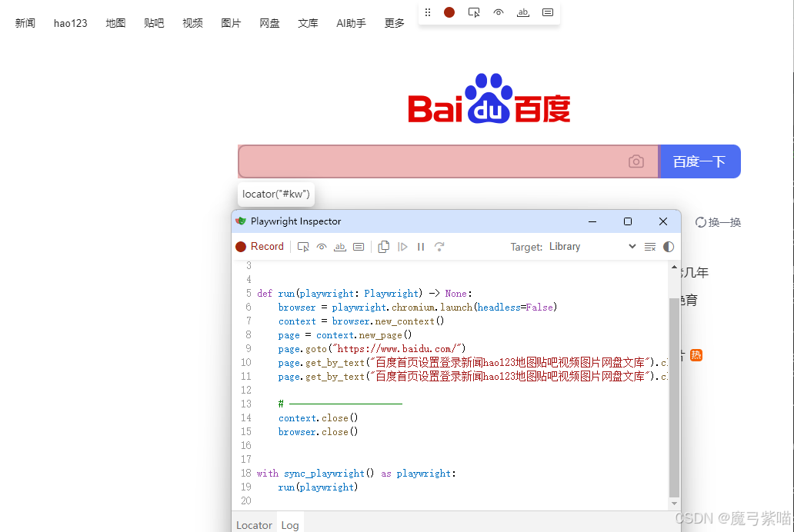
Task: Open the 新闻 link
Action: [x=25, y=23]
